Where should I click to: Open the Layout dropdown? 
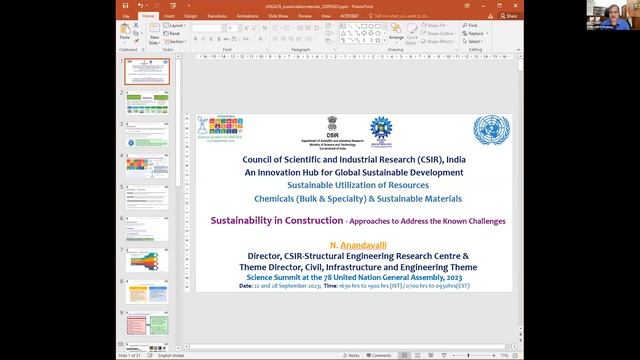click(175, 25)
